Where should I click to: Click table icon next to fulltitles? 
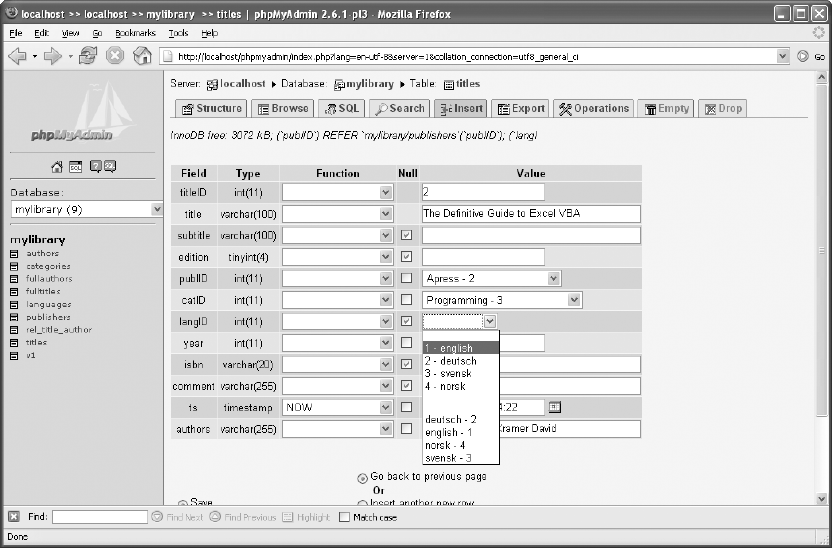click(14, 292)
